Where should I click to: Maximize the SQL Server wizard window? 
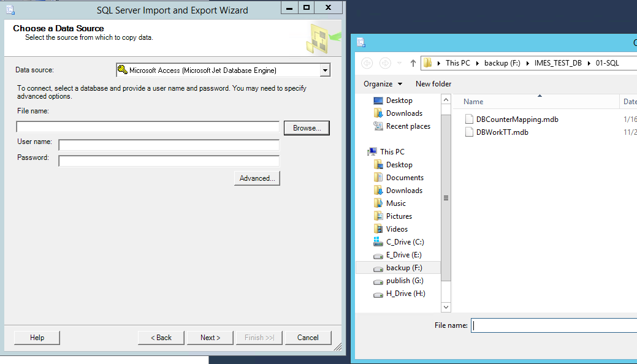307,8
